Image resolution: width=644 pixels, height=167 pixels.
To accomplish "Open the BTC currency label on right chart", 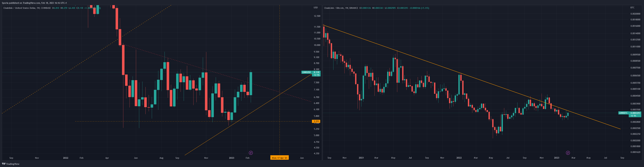I will 632,8.
